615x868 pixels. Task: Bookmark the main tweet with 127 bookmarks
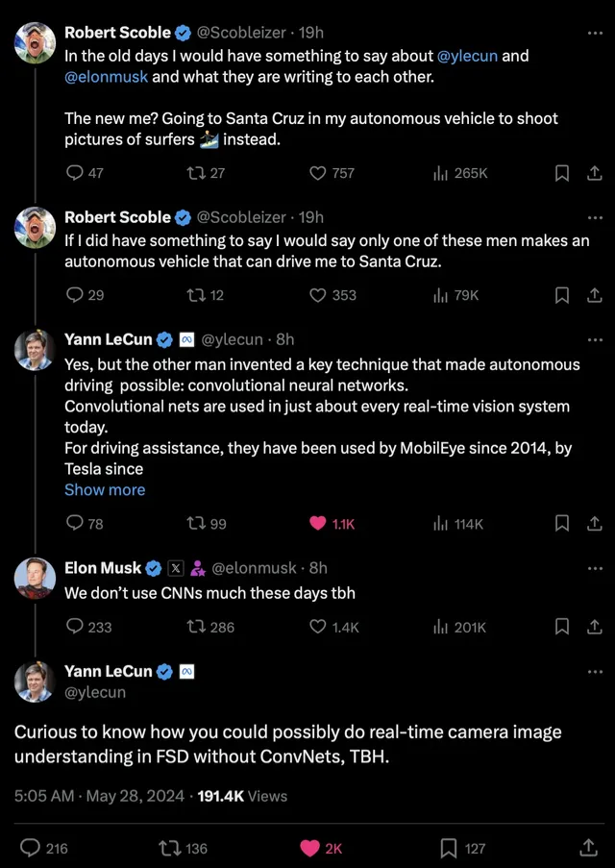pos(448,848)
